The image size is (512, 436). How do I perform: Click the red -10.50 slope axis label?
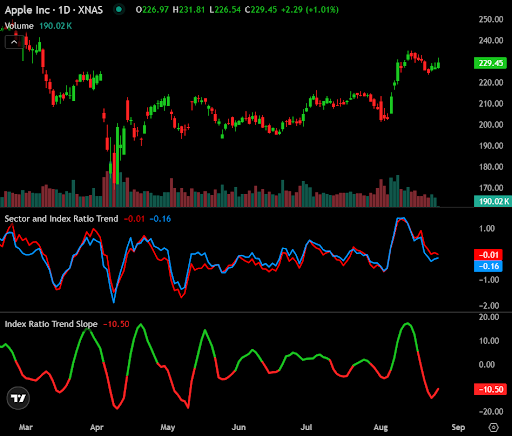(x=490, y=389)
